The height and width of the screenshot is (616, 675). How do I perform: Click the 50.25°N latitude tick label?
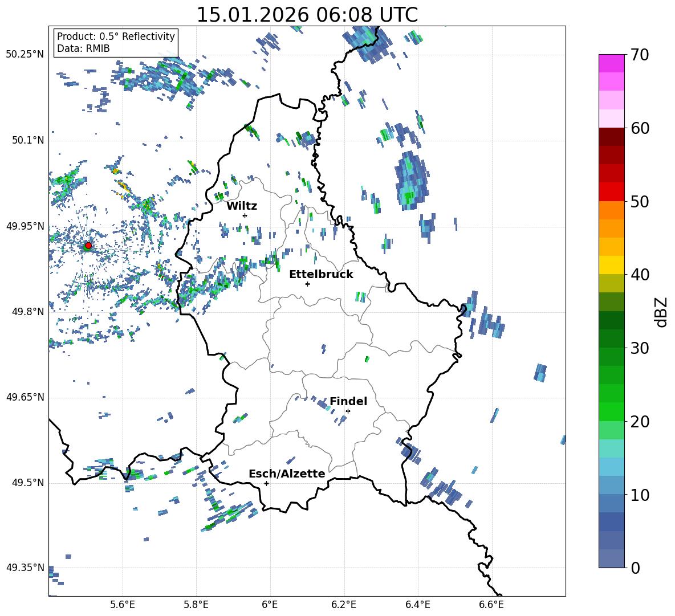click(x=25, y=55)
